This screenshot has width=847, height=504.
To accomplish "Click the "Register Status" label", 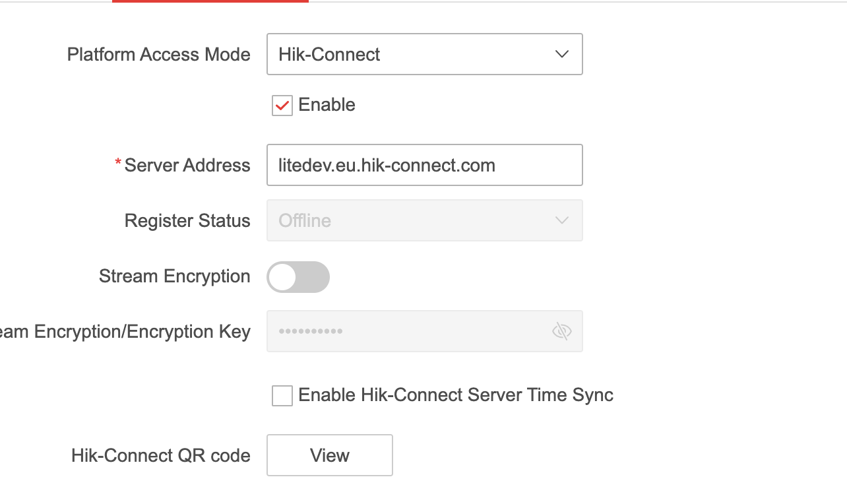I will tap(187, 220).
